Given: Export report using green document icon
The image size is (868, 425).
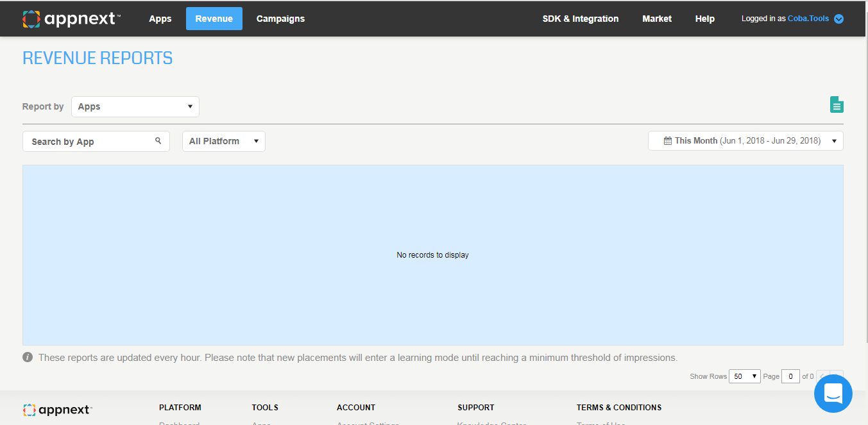Looking at the screenshot, I should 837,104.
